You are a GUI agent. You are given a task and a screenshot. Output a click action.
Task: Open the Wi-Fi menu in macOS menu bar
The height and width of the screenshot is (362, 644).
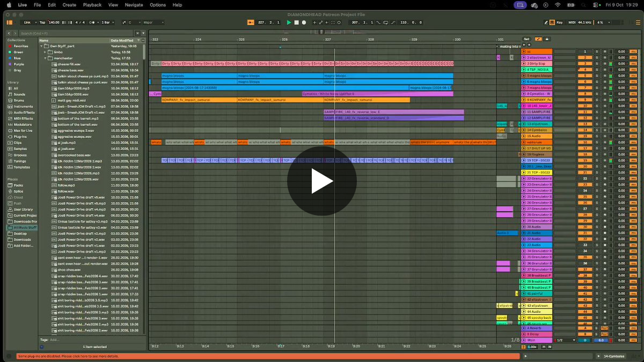pyautogui.click(x=558, y=5)
